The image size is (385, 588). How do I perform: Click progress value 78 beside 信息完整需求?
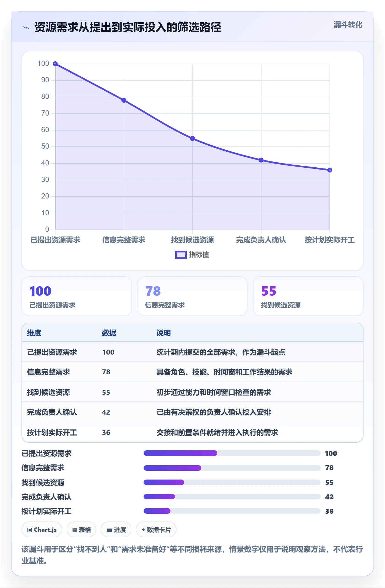coord(329,468)
